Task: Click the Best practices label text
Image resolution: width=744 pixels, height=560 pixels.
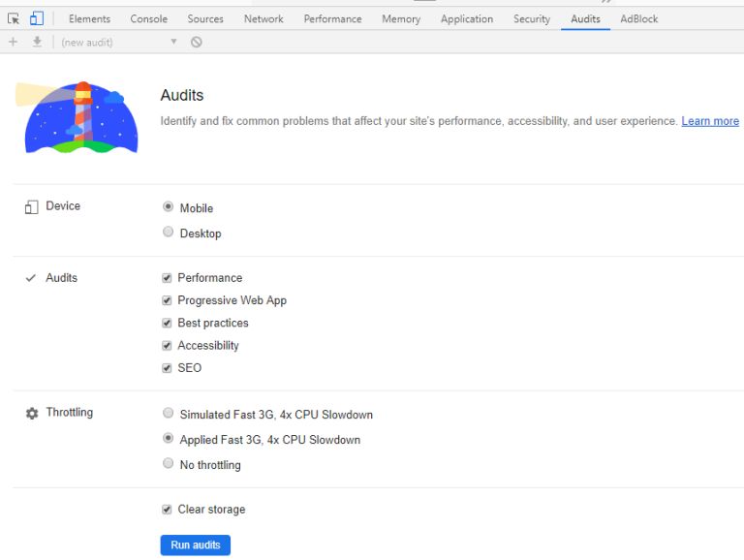Action: pyautogui.click(x=213, y=323)
